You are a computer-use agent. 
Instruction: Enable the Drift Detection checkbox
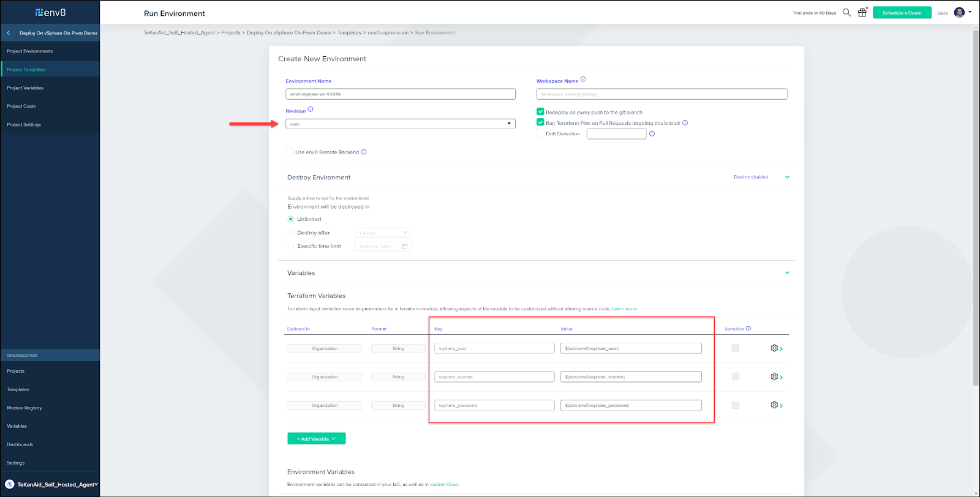(x=540, y=133)
